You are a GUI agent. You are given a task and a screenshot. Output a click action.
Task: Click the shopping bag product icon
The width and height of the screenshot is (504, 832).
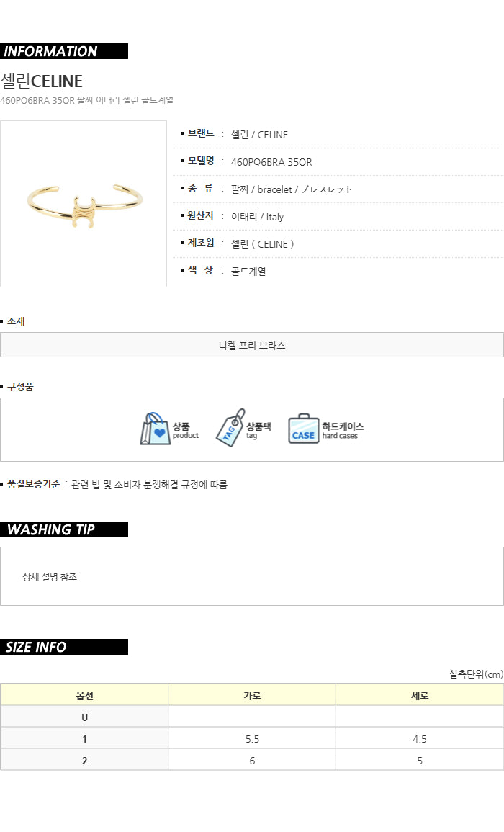click(156, 429)
